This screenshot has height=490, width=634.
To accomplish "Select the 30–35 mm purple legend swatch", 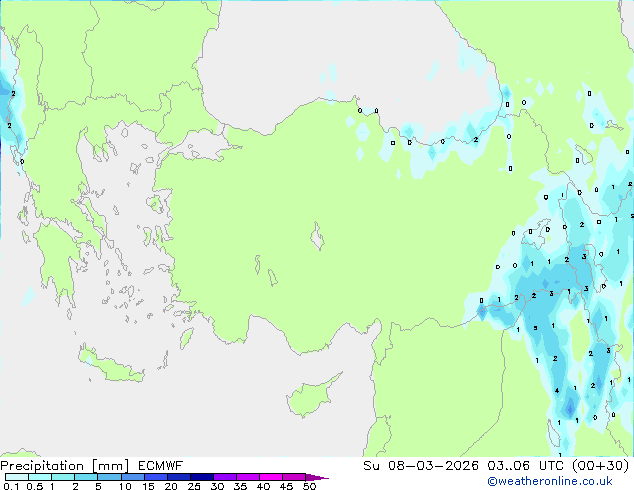I will [224, 477].
